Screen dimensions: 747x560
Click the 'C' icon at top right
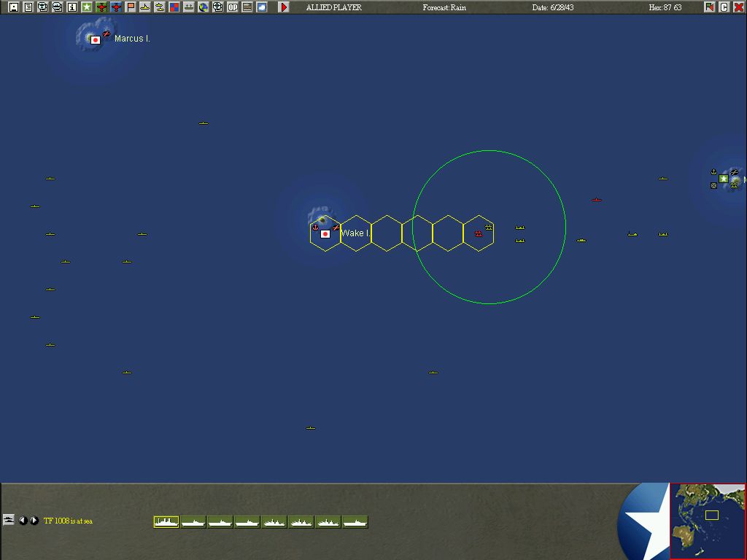pyautogui.click(x=724, y=7)
